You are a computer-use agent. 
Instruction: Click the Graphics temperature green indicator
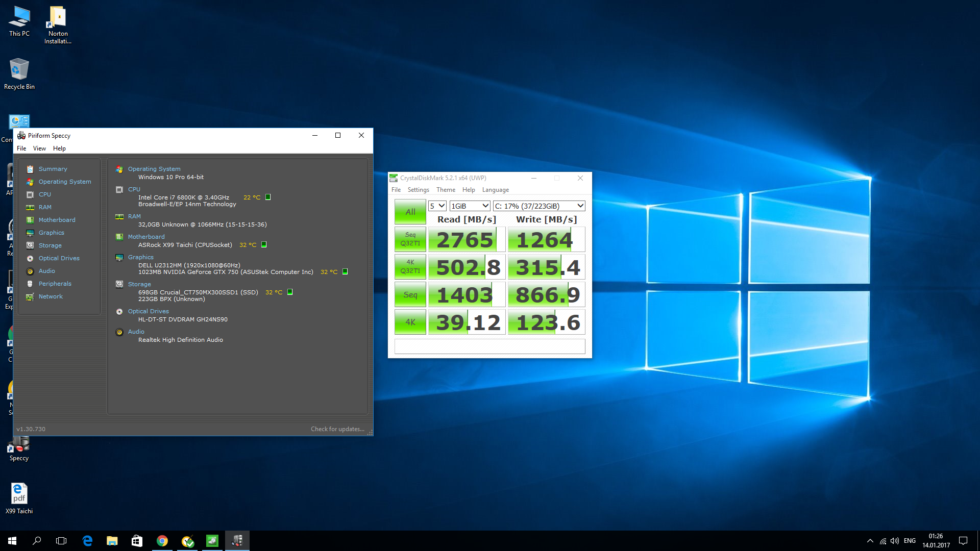(x=345, y=271)
